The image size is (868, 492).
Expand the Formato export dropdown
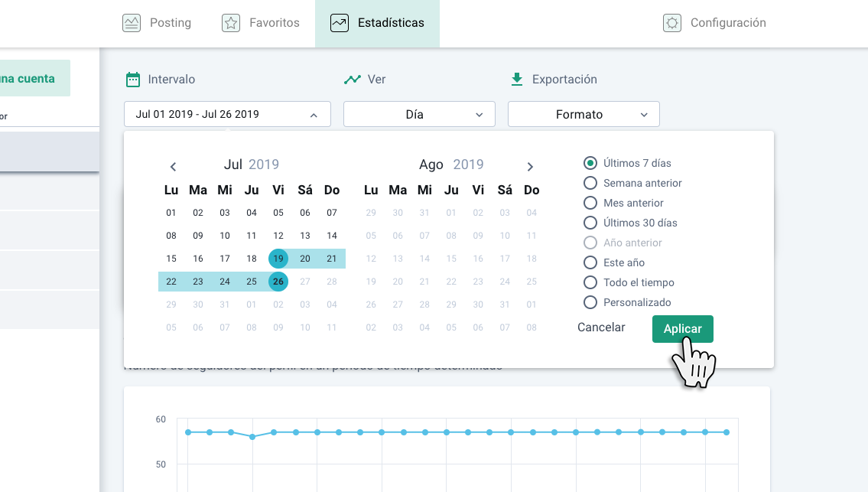coord(584,115)
